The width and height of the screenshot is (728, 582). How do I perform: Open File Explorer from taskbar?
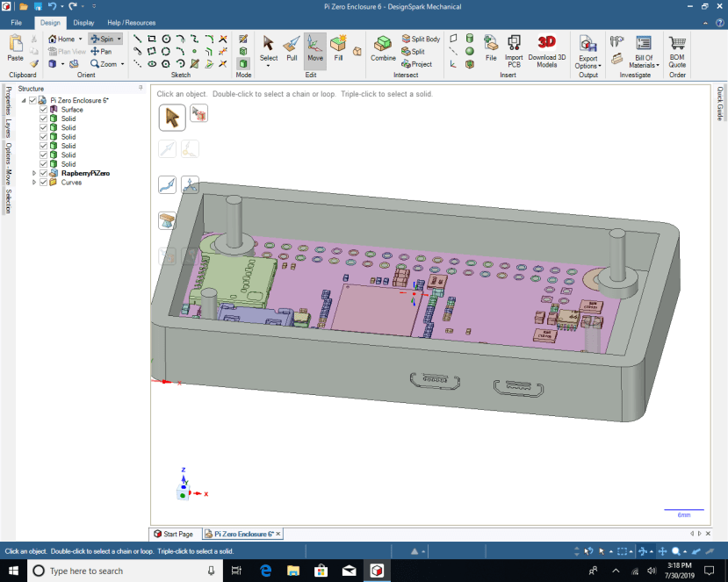pos(293,571)
